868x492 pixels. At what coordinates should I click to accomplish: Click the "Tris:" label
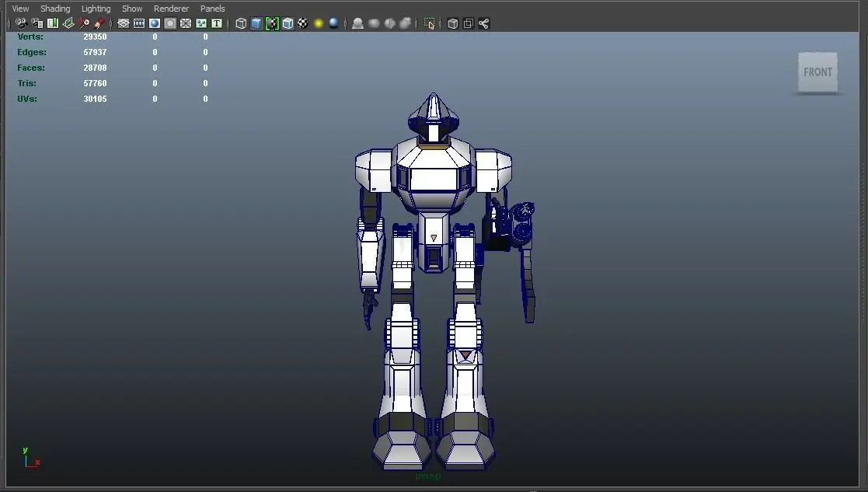[26, 83]
